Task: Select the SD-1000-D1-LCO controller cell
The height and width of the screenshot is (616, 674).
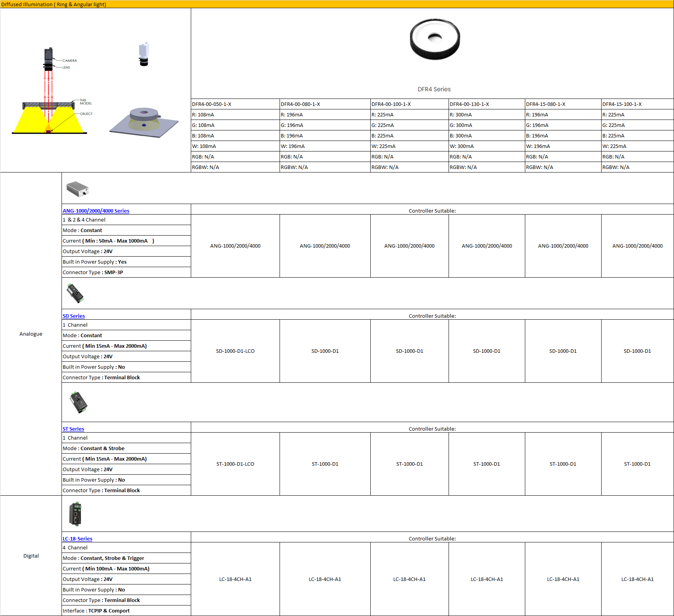Action: (x=235, y=351)
